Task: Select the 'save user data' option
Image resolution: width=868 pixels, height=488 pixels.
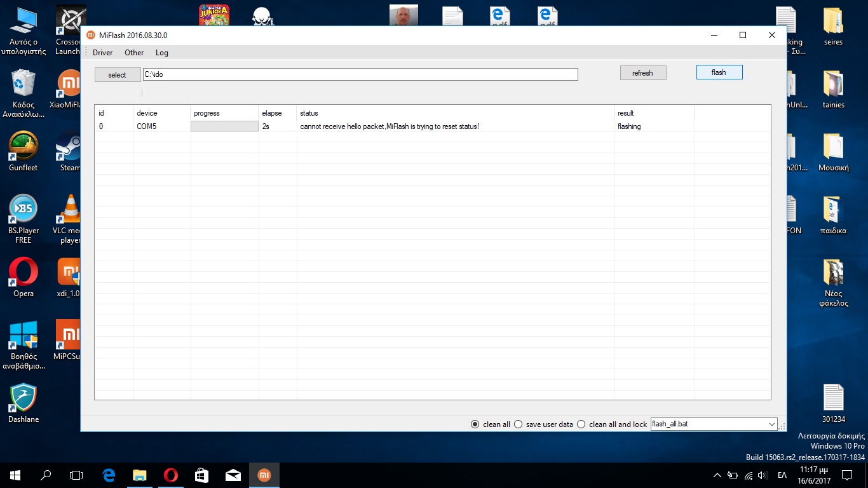Action: pyautogui.click(x=519, y=424)
